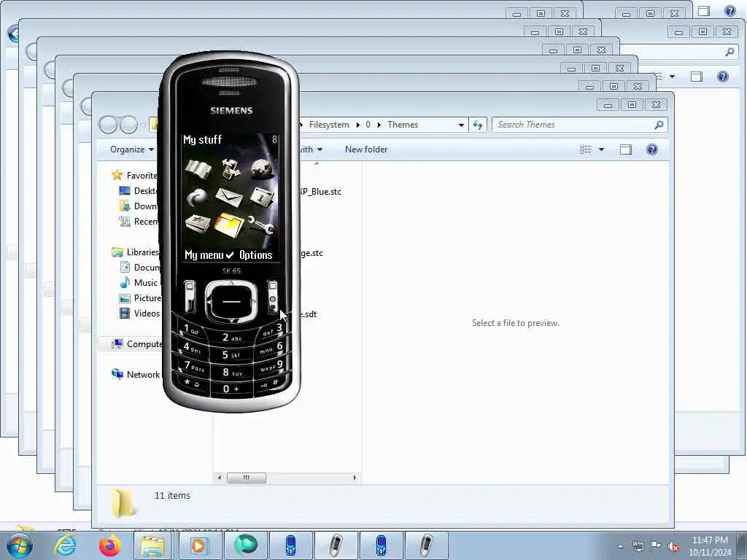
Task: Click the muted volume icon in system tray
Action: click(x=673, y=547)
